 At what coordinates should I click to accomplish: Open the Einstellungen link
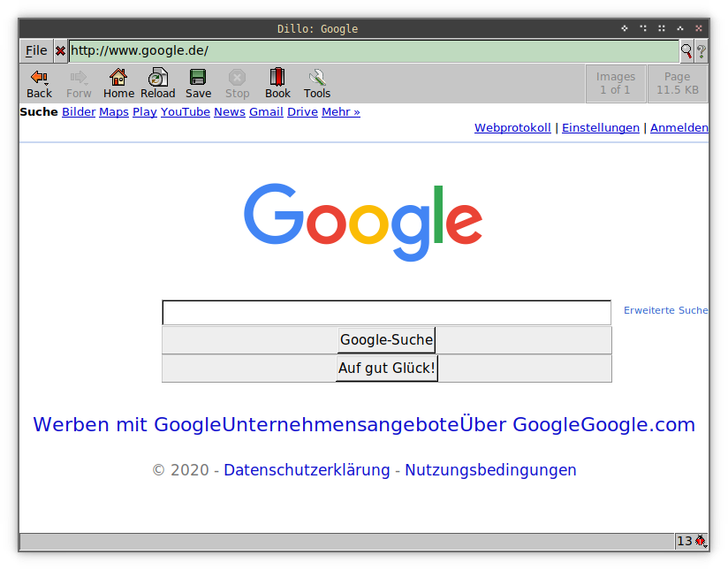click(x=600, y=128)
